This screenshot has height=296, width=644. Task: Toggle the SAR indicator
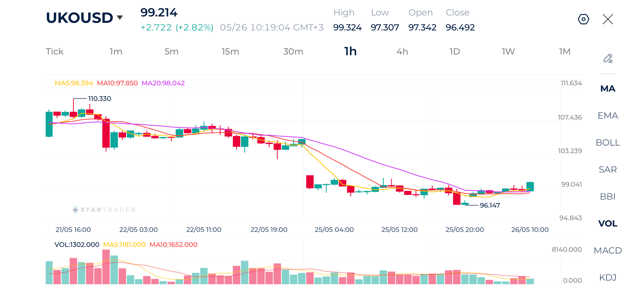coord(608,170)
